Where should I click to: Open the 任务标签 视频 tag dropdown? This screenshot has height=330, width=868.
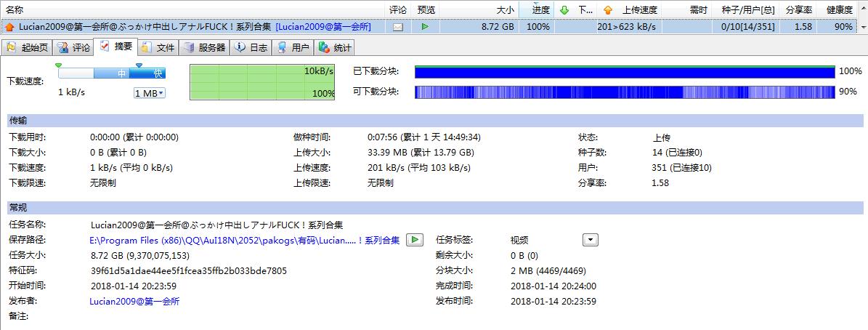pyautogui.click(x=591, y=240)
